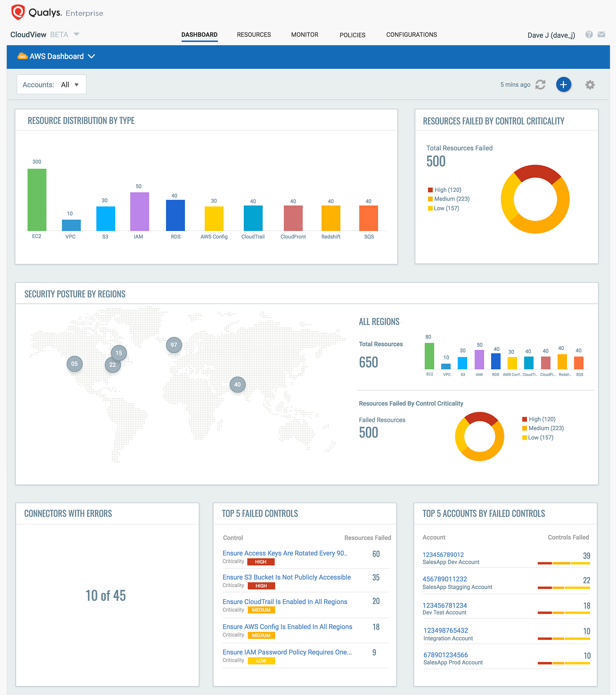The height and width of the screenshot is (695, 616).
Task: Switch to the RESOURCES tab
Action: pyautogui.click(x=254, y=34)
